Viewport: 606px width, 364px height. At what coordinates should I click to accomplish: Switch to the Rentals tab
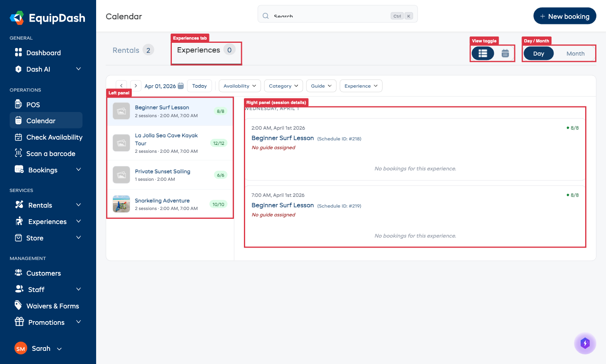pyautogui.click(x=127, y=50)
